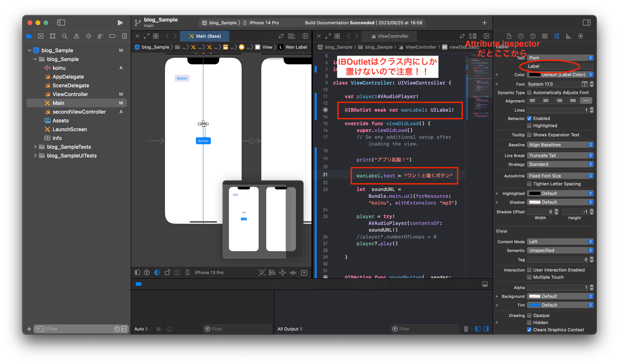Open the Library with the plus button
This screenshot has width=619, height=364.
[x=484, y=23]
